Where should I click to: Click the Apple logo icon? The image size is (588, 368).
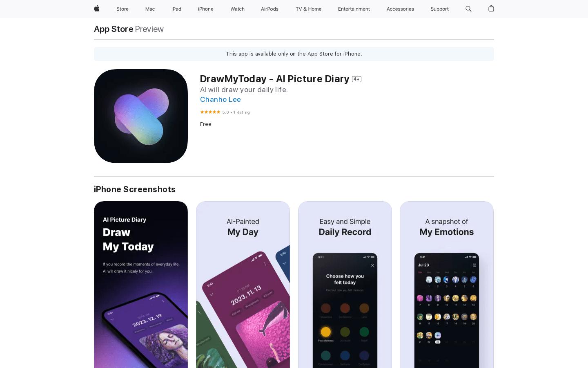click(x=97, y=9)
